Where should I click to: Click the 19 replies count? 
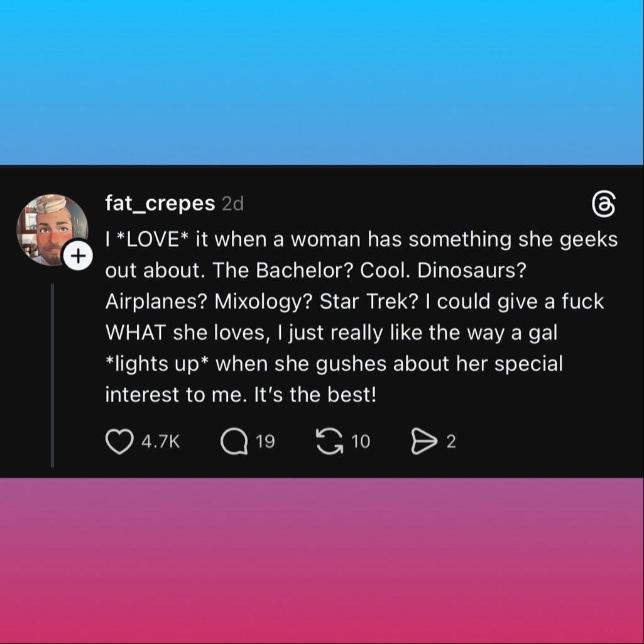point(265,442)
